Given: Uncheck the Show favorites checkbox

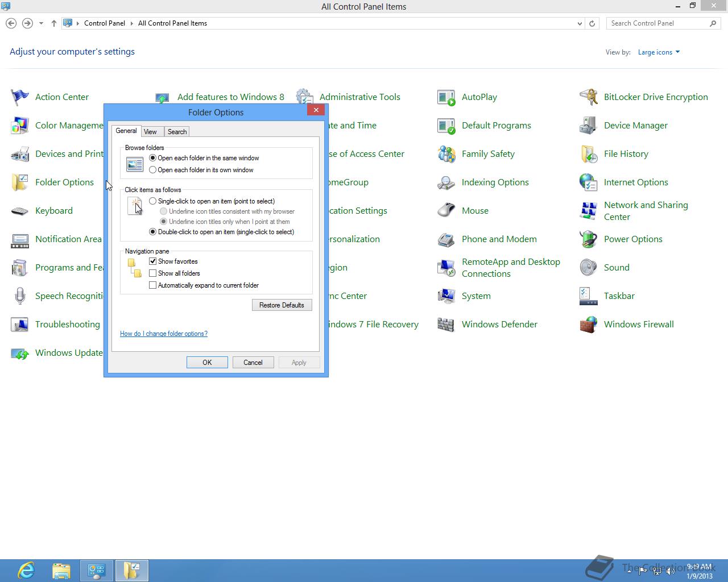Looking at the screenshot, I should click(x=152, y=261).
